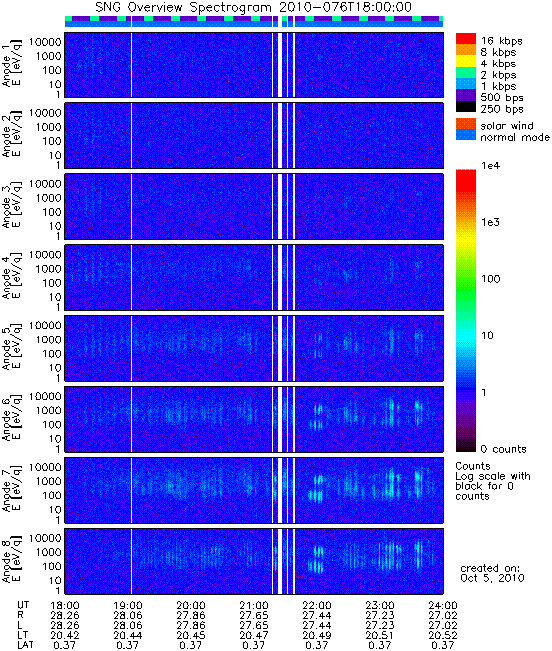Click the '100' color scale tick label
The width and height of the screenshot is (552, 651).
click(491, 279)
